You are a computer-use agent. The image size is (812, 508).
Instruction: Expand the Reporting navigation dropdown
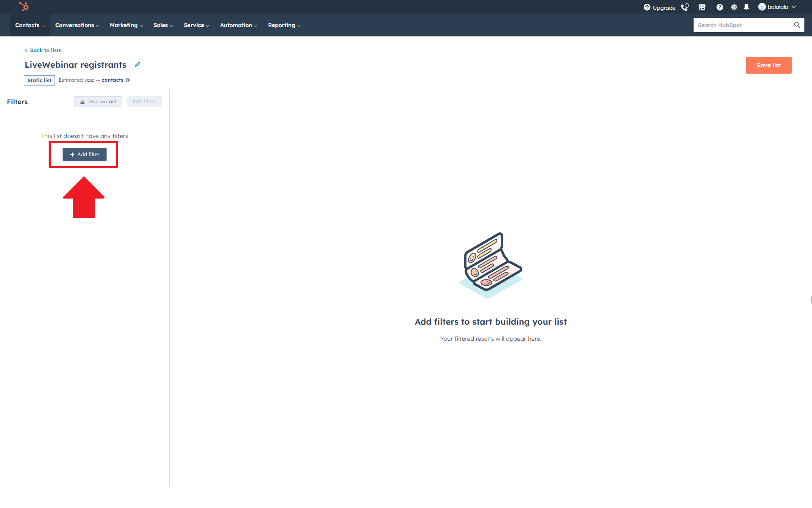284,25
